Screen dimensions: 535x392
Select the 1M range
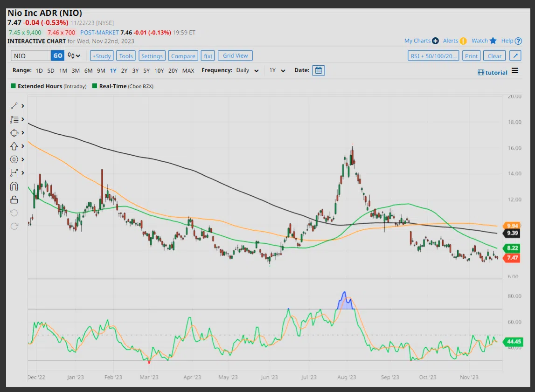pos(63,70)
